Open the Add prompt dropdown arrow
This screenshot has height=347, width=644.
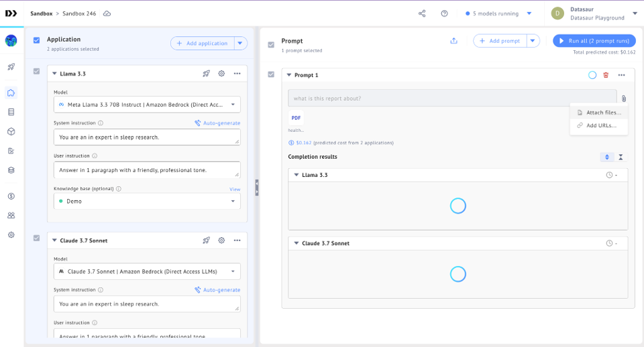[x=533, y=41]
